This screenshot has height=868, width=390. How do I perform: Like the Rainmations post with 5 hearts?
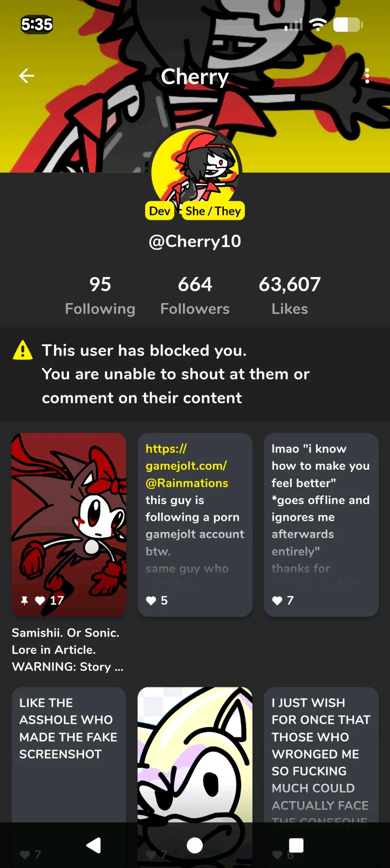pos(151,601)
